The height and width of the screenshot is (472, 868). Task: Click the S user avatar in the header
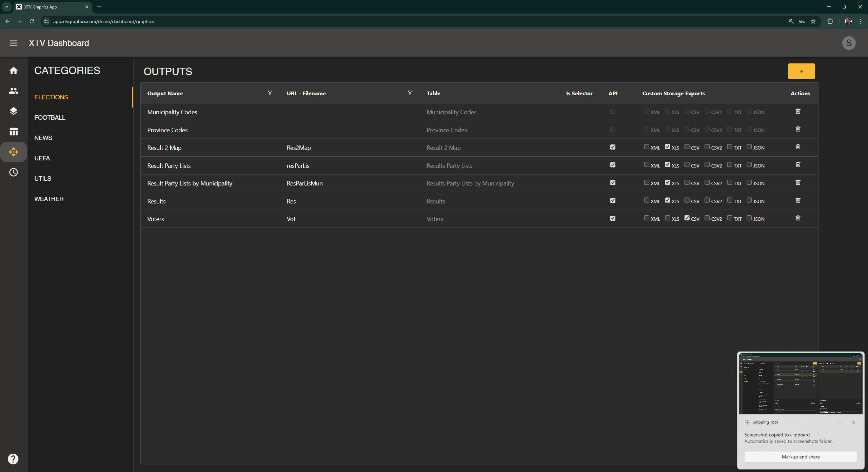pyautogui.click(x=849, y=43)
